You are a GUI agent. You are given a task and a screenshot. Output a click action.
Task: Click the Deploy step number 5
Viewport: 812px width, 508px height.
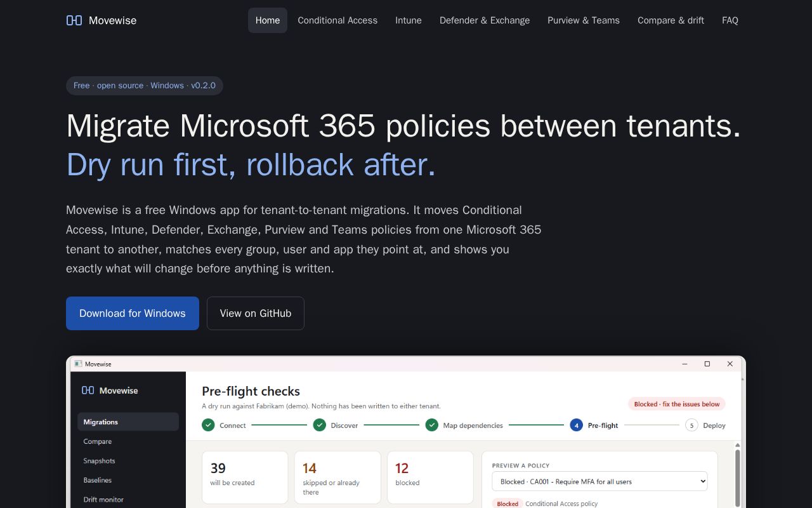pos(691,425)
